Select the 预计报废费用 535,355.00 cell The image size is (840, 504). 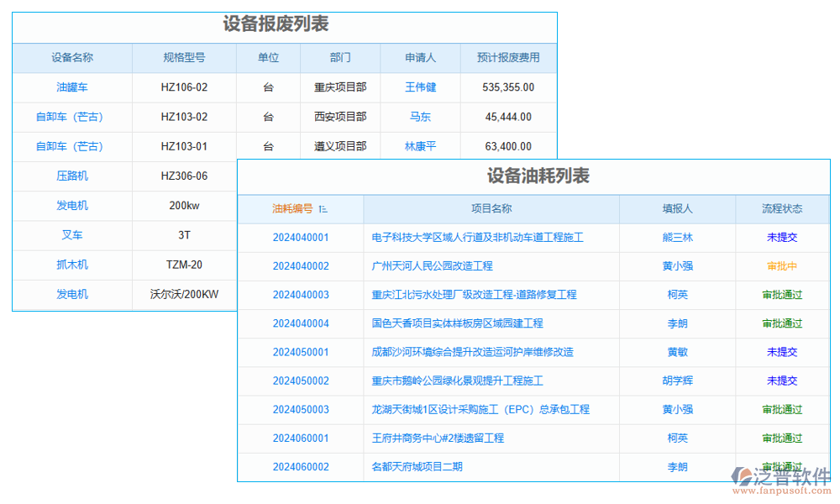(508, 87)
